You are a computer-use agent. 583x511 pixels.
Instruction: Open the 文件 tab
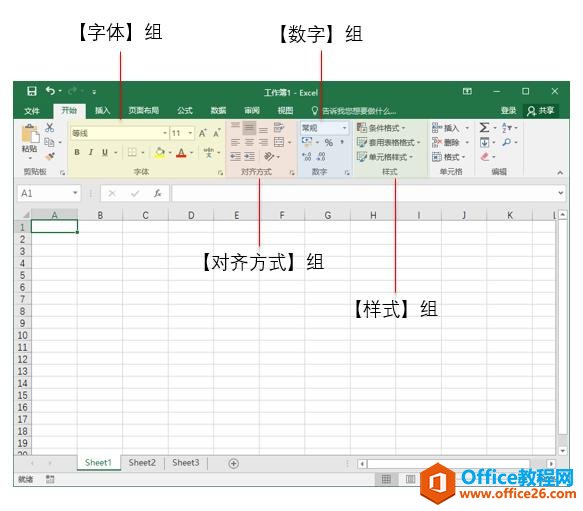coord(32,110)
